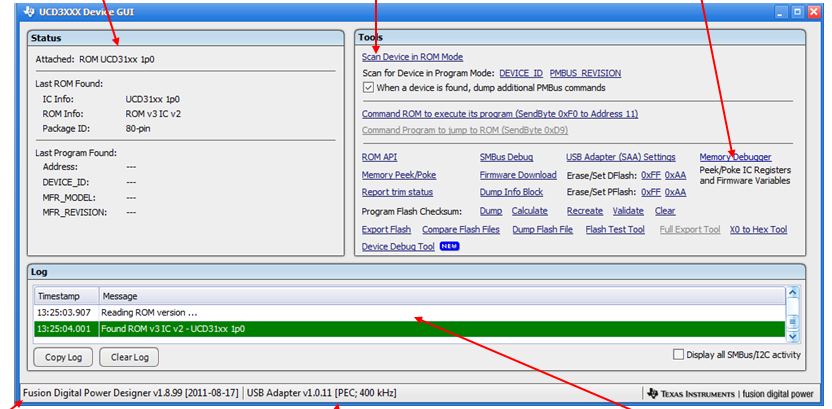
Task: Click the NEW badge beside Device Debug Tool
Action: [449, 247]
